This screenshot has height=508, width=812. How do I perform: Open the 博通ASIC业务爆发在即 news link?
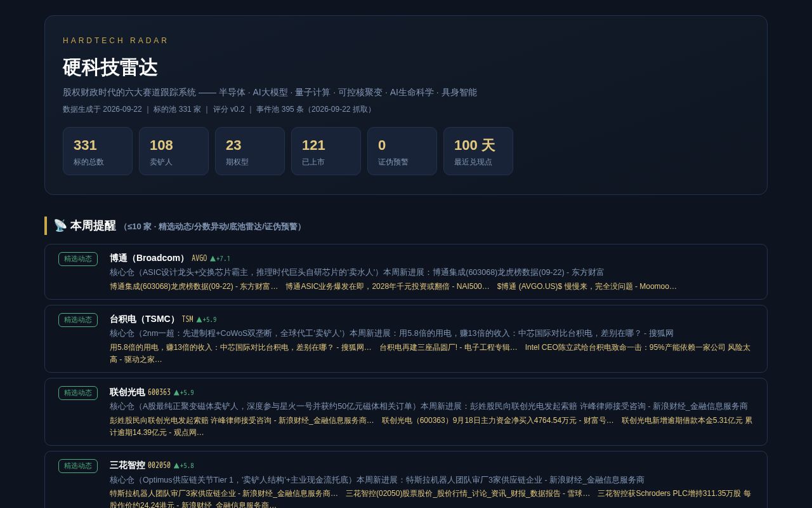click(x=387, y=286)
